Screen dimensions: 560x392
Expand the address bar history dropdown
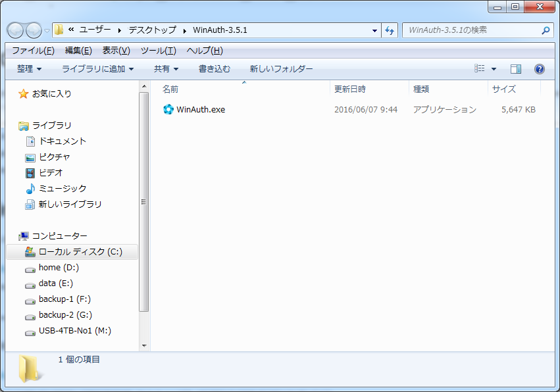point(374,30)
